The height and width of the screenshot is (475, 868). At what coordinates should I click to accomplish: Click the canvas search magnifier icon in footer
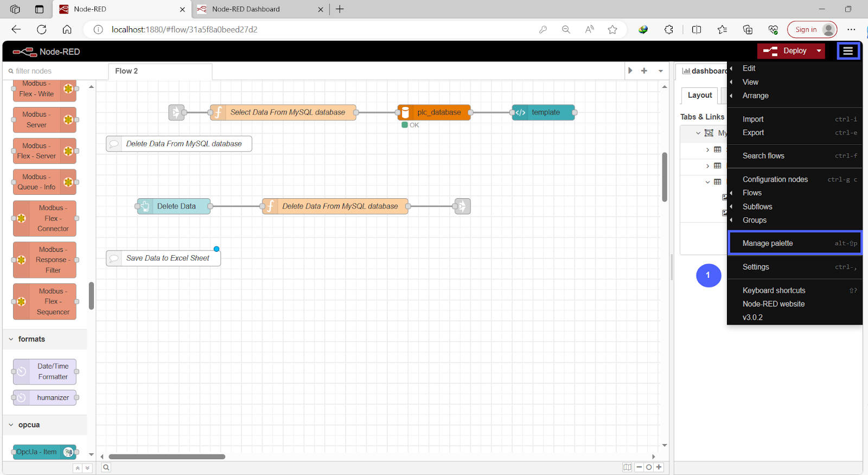tap(106, 467)
